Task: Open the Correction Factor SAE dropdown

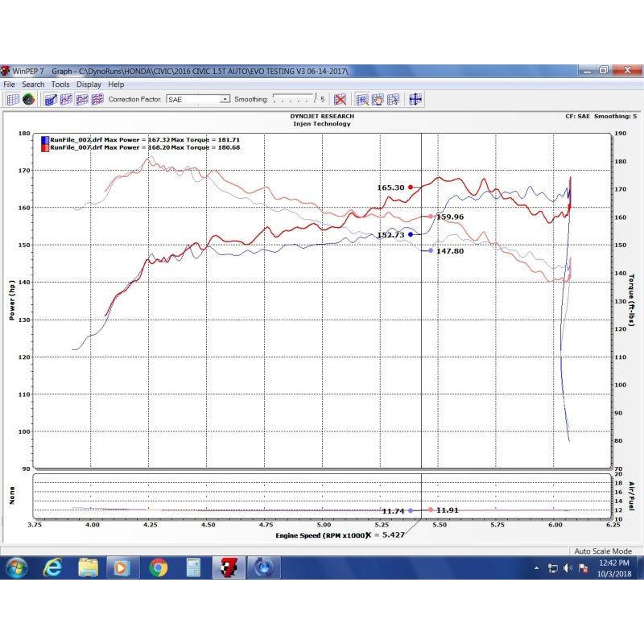Action: [223, 99]
